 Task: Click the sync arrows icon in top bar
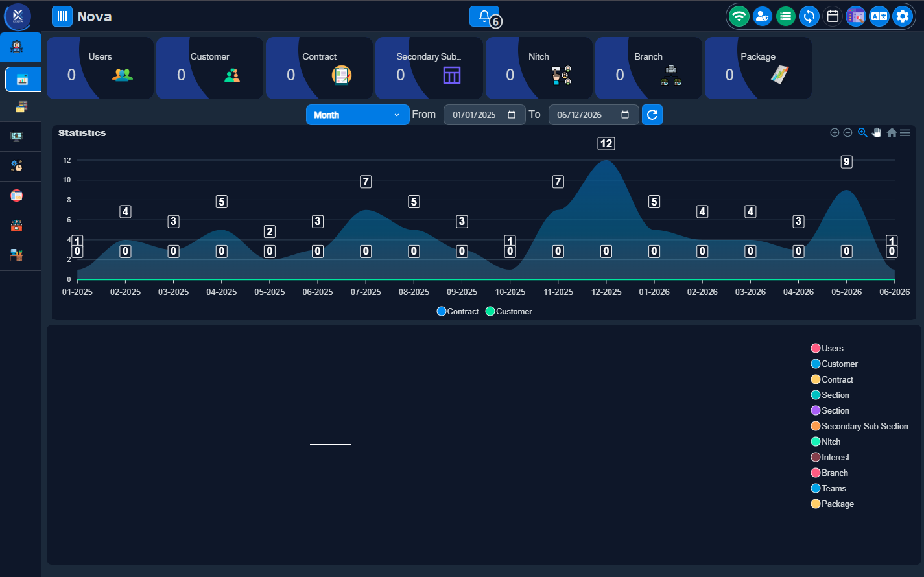(x=809, y=16)
